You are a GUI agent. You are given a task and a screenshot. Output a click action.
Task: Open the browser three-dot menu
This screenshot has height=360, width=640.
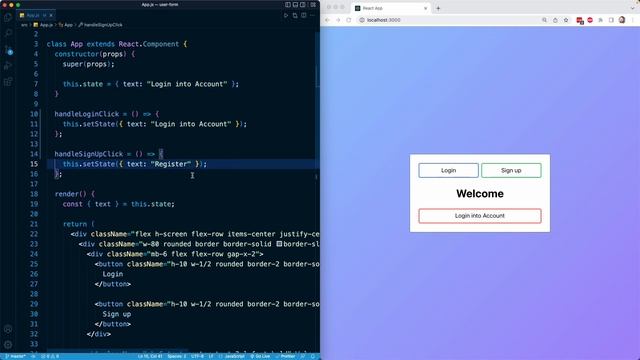(633, 20)
